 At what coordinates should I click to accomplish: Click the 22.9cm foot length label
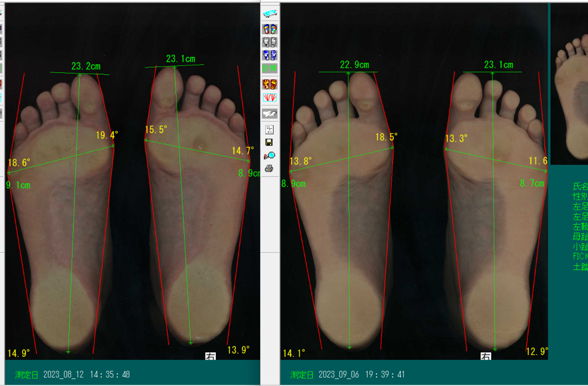pyautogui.click(x=354, y=65)
